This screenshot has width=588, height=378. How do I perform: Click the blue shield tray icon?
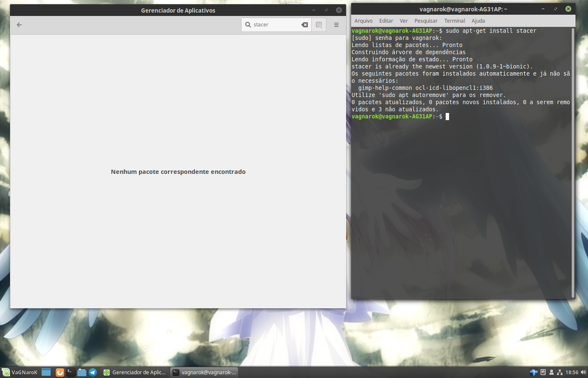534,372
